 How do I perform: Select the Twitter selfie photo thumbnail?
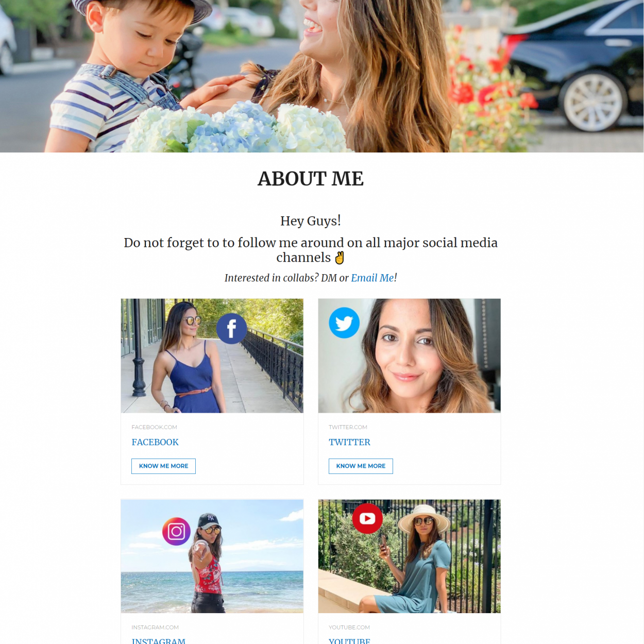(x=409, y=355)
